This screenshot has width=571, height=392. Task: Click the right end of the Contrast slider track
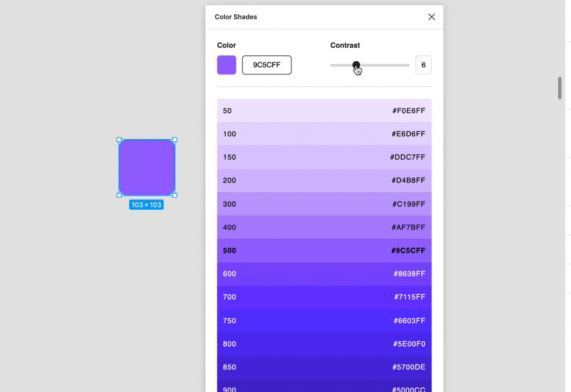pos(408,65)
